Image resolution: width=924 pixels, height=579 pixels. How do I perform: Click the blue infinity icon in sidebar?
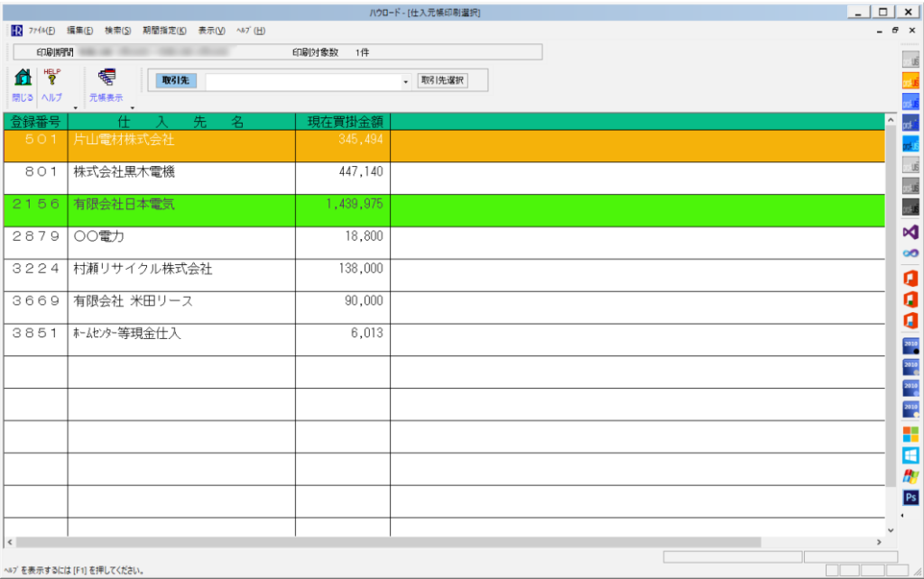click(910, 253)
